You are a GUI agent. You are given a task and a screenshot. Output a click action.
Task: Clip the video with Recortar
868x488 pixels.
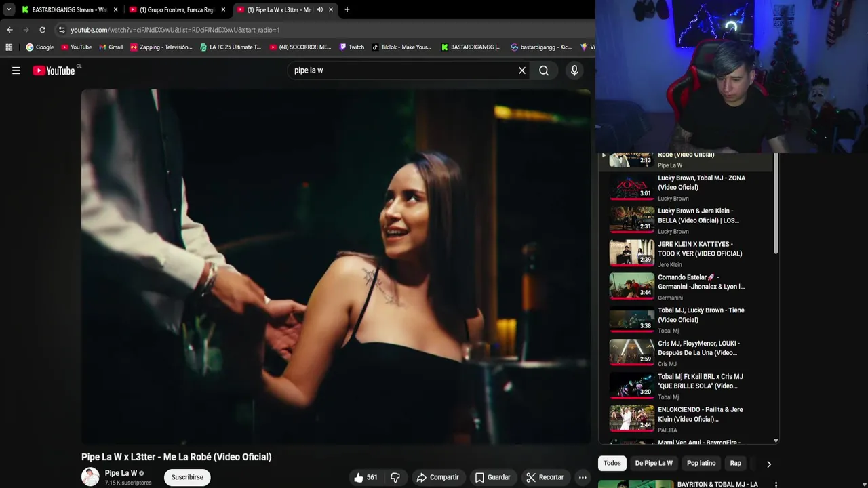(545, 477)
